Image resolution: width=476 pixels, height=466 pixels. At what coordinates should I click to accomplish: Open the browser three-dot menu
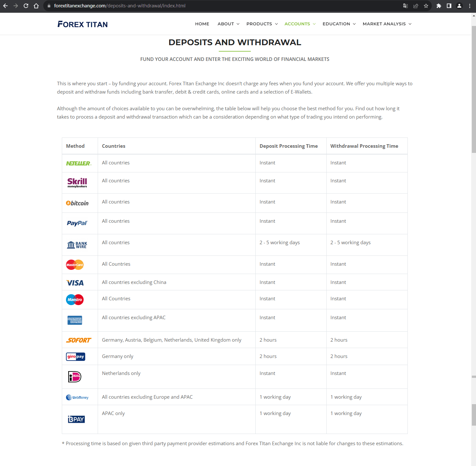tap(470, 6)
